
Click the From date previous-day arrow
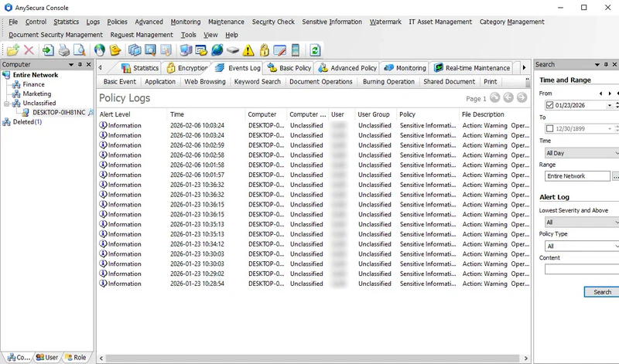601,94
